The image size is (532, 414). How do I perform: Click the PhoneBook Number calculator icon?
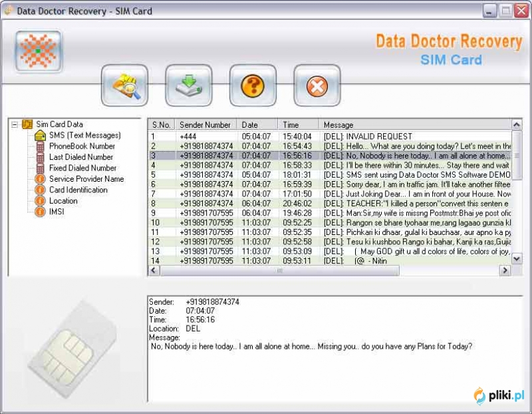pos(40,146)
